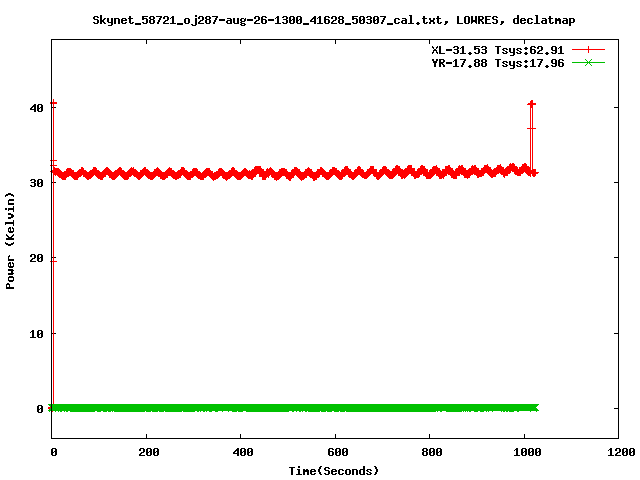640x480 pixels.
Task: Select the legend entry XL-31.53 Tsys:62.91
Action: coord(498,50)
